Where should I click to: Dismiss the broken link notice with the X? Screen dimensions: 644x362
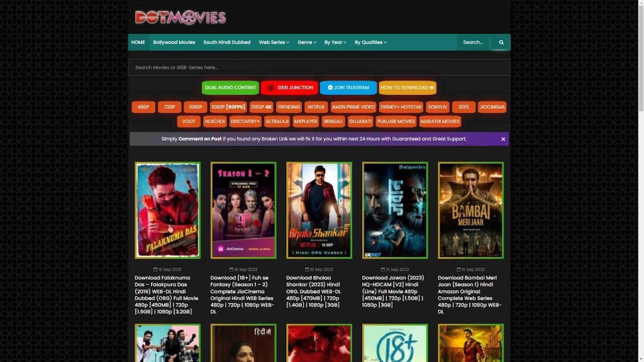click(x=502, y=138)
